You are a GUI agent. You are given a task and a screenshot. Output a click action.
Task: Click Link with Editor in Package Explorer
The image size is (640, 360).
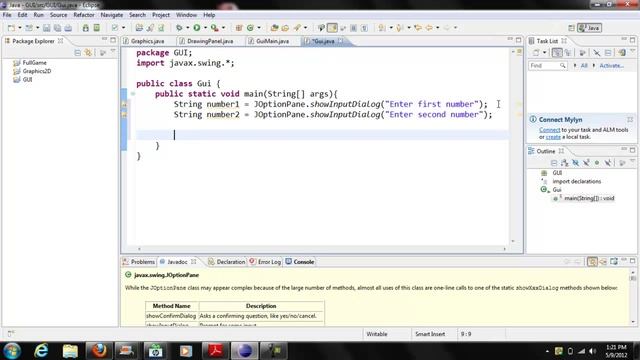(88, 53)
